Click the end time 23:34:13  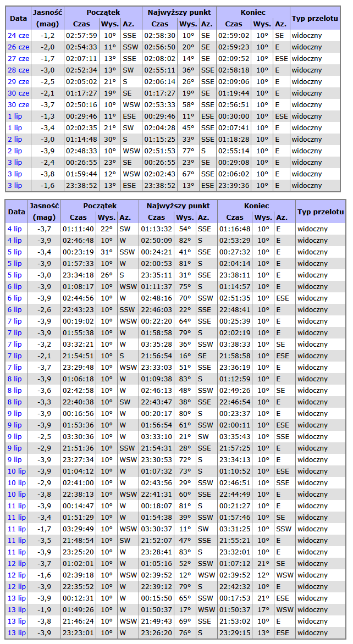234,459
